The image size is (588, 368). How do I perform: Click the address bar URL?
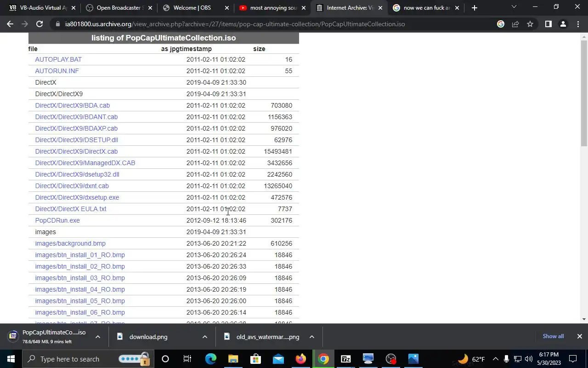click(x=235, y=24)
